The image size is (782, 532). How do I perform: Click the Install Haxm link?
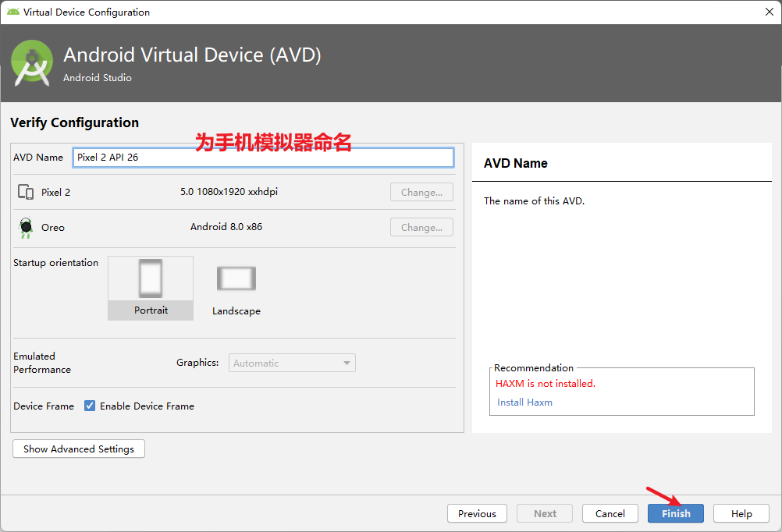(x=524, y=401)
